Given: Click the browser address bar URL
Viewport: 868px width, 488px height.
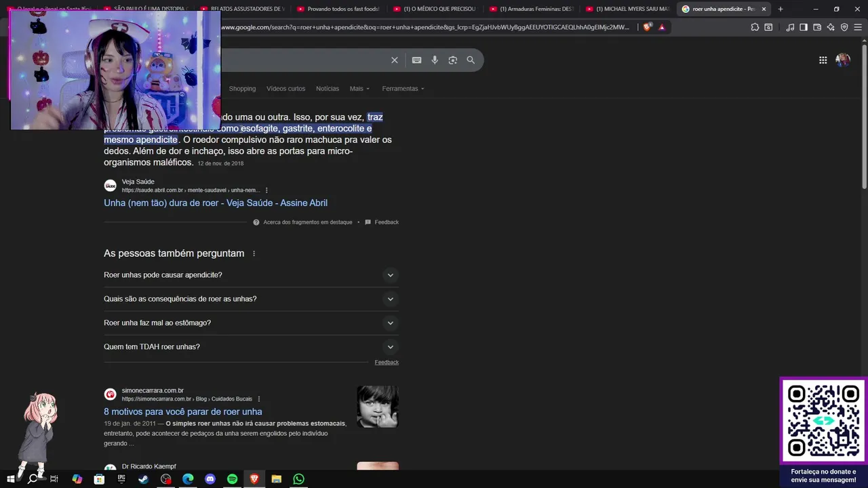Looking at the screenshot, I should point(425,27).
